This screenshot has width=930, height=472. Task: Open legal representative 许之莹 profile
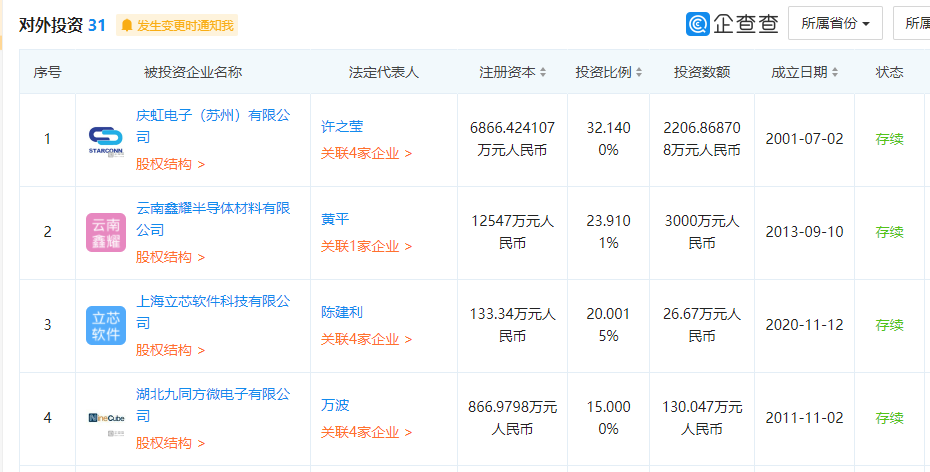click(x=342, y=126)
